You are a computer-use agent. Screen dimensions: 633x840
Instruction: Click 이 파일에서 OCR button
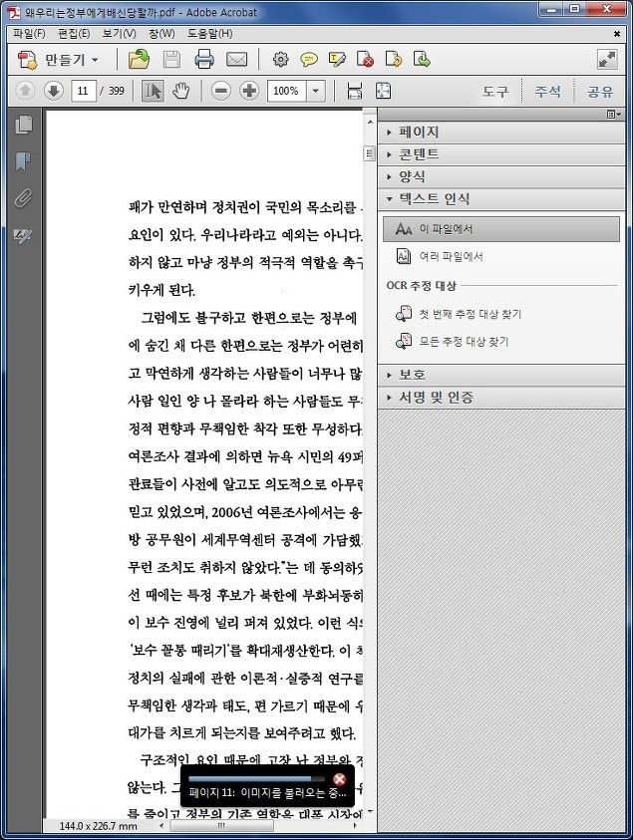click(x=501, y=229)
